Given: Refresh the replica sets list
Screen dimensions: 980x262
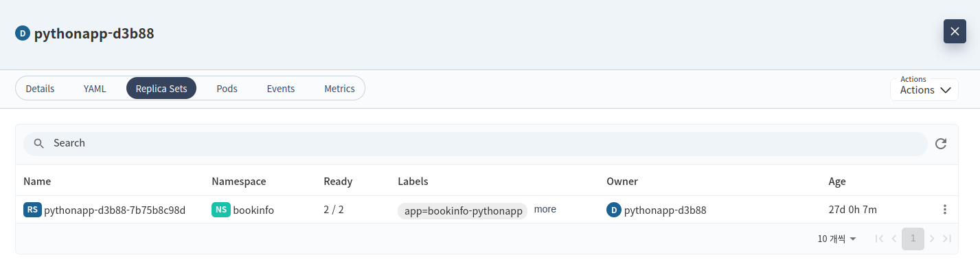Looking at the screenshot, I should tap(942, 144).
